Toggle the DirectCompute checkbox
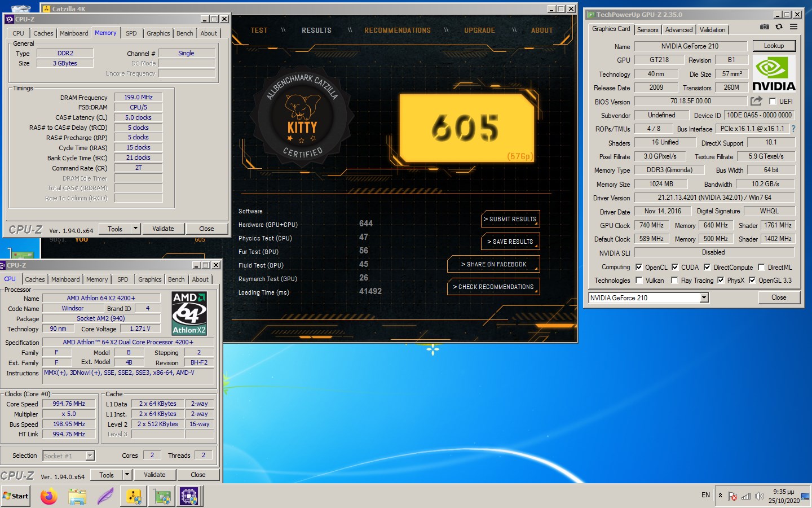This screenshot has height=508, width=812. (707, 268)
